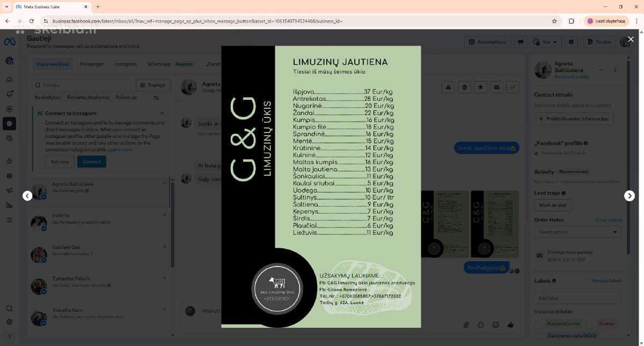The height and width of the screenshot is (346, 644).
Task: Click the browser address bar URL
Action: 197,21
